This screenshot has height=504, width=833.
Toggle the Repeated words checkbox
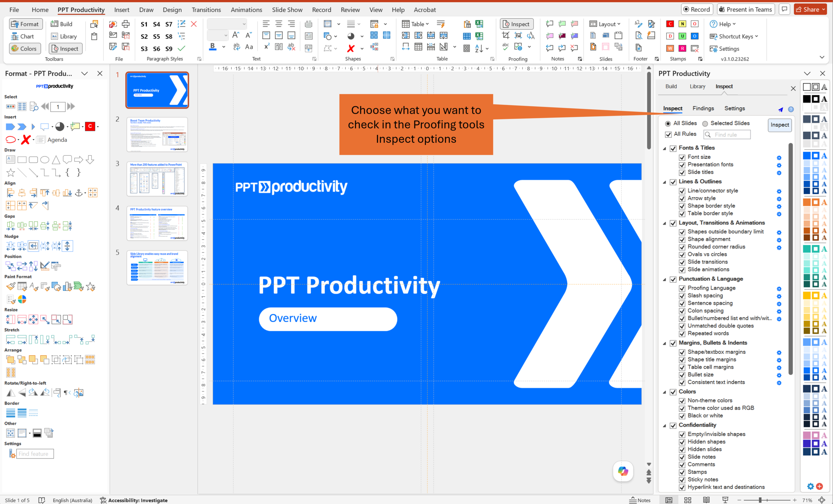tap(682, 334)
